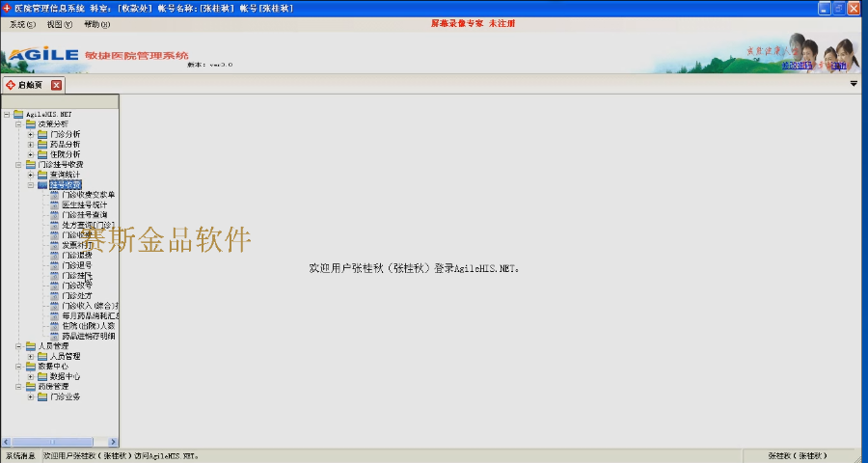
Task: Expand the 门诊业务 folder node
Action: tap(31, 397)
